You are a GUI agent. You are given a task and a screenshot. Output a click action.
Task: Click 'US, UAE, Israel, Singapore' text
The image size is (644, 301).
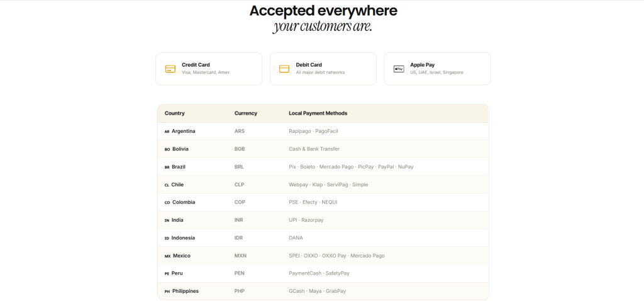click(436, 72)
